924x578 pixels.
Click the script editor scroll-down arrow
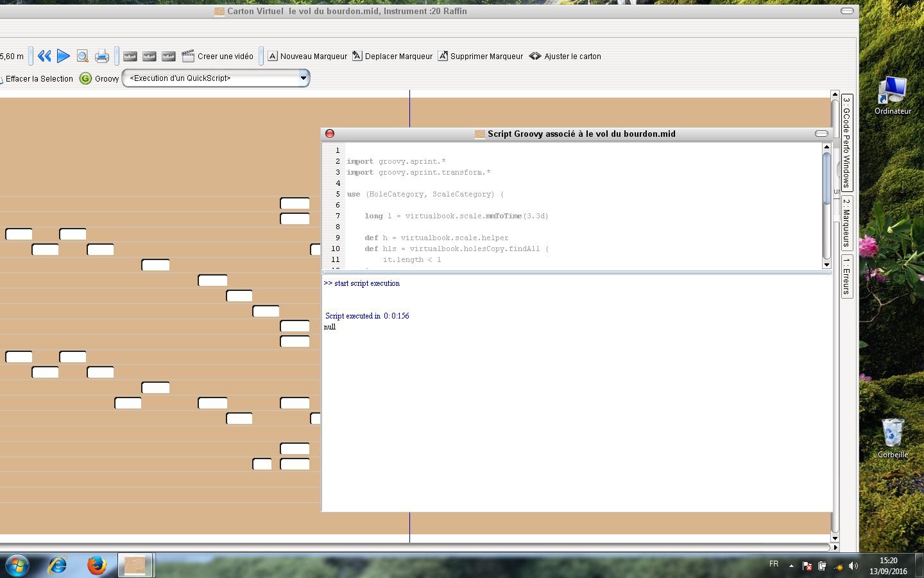click(x=826, y=265)
